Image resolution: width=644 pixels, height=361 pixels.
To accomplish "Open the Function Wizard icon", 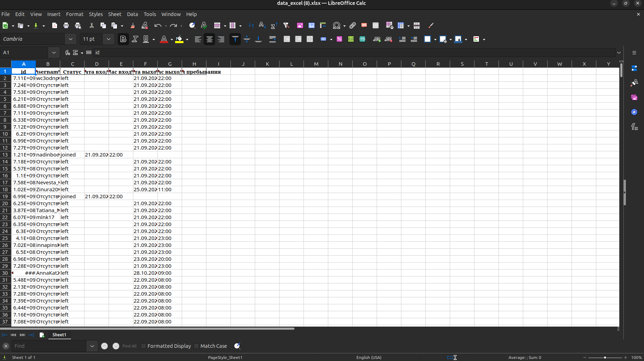I will [68, 53].
